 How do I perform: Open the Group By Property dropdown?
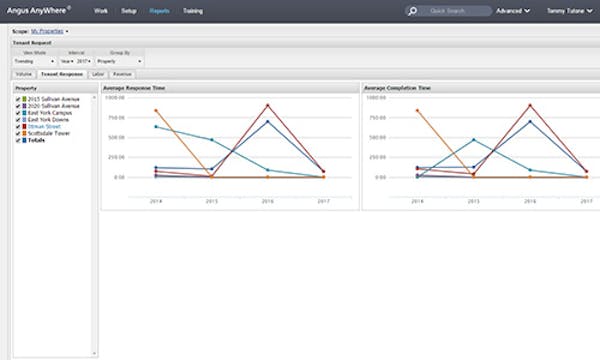point(119,61)
